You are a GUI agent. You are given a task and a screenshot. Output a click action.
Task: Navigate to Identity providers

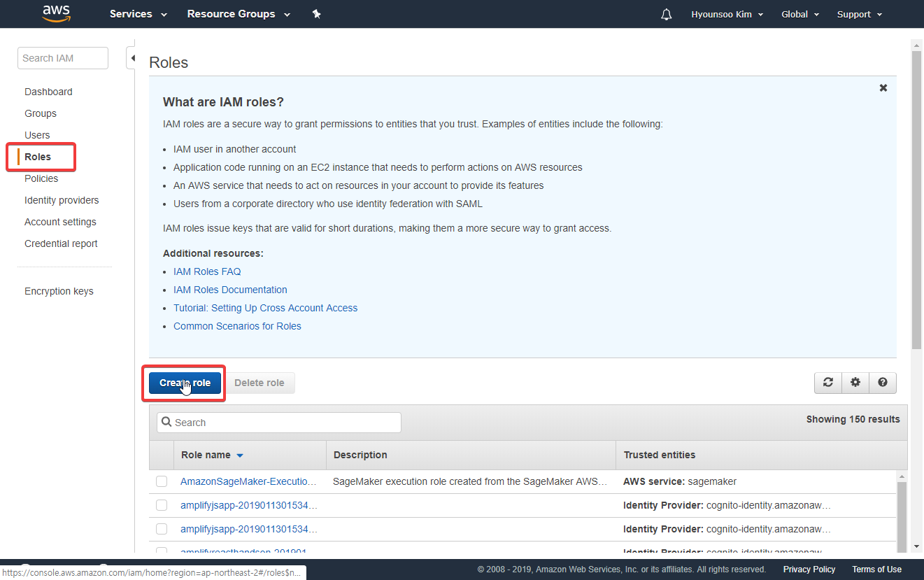tap(62, 200)
